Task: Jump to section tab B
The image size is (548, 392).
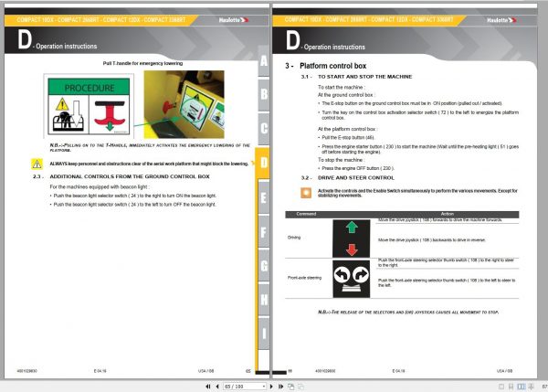Action: [x=264, y=94]
